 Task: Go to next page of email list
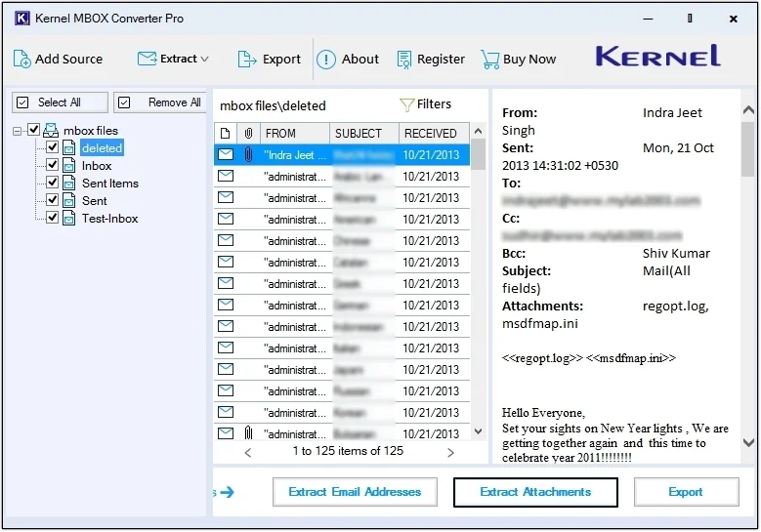click(x=451, y=453)
